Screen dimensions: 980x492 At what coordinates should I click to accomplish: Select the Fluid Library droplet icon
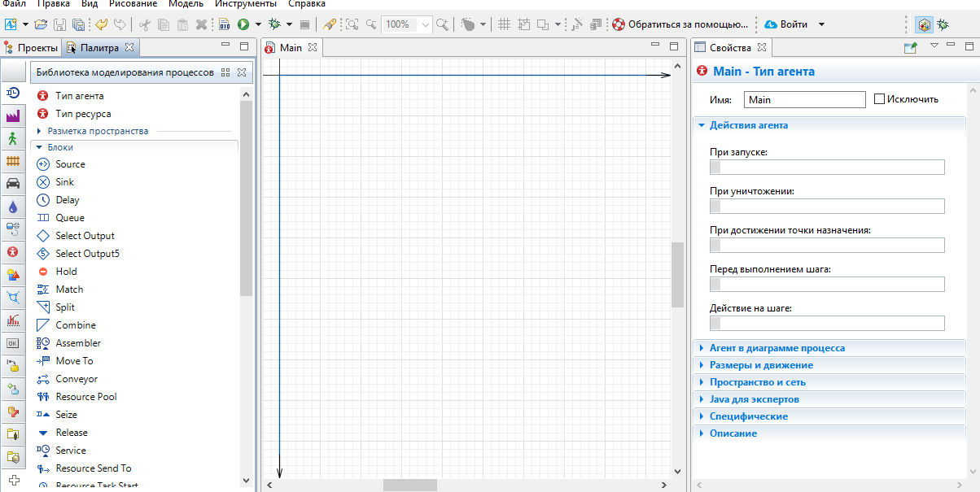pyautogui.click(x=13, y=207)
